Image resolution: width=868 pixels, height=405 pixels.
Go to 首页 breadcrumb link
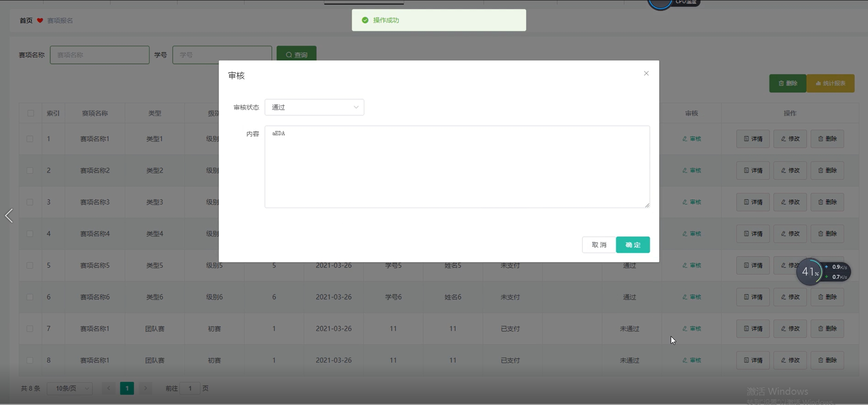click(x=26, y=20)
